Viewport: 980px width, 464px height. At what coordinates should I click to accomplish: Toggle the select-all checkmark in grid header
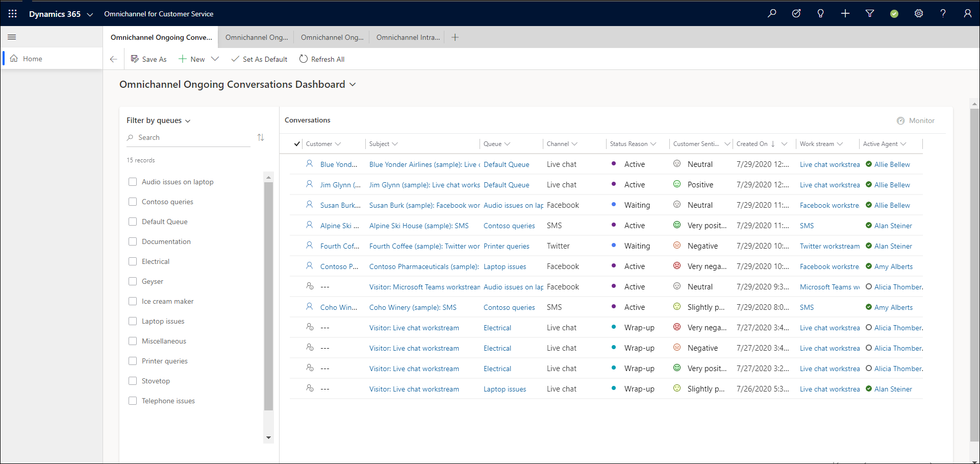[x=297, y=144]
